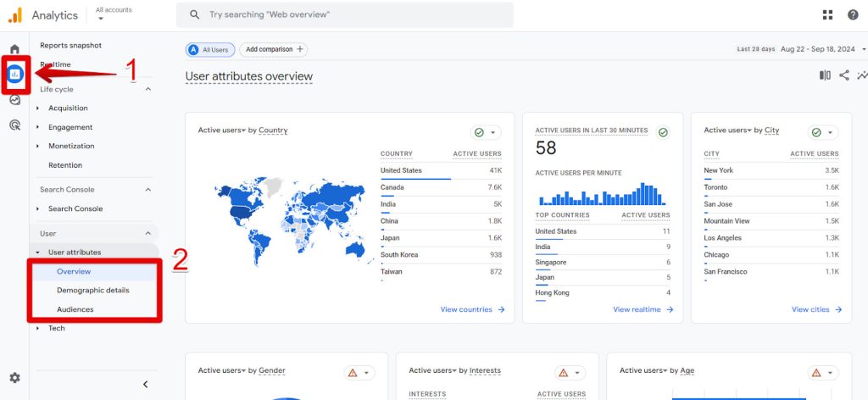Click the All Users avatar badge
Viewport: 868px width, 400px height.
[193, 50]
